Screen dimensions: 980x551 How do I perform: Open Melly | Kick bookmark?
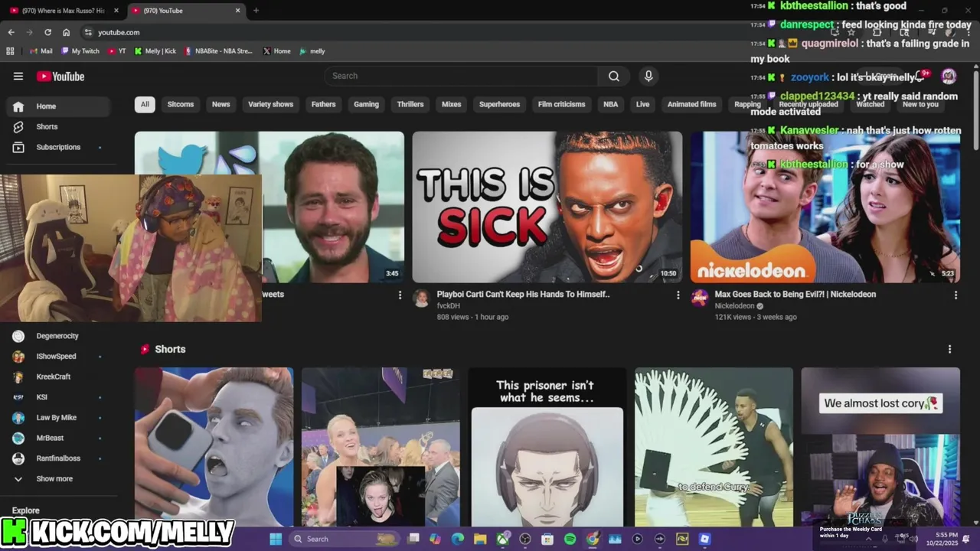tap(155, 51)
